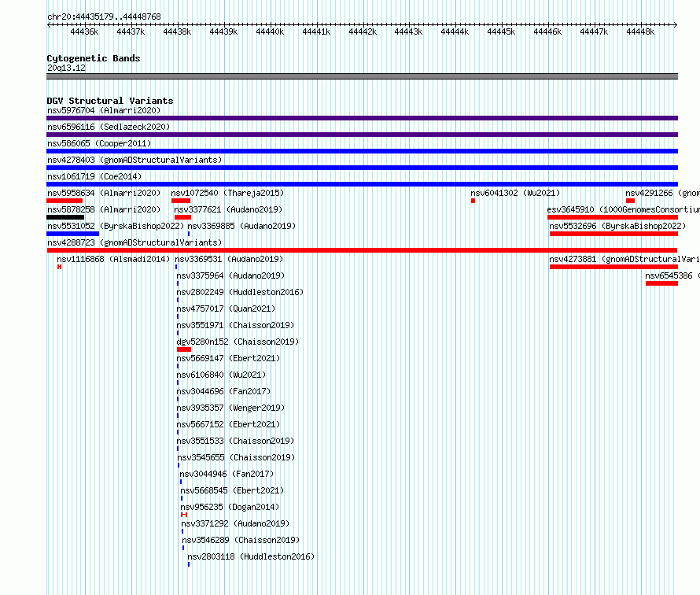Click the 44440k ruler position
This screenshot has height=595, width=700.
[270, 31]
